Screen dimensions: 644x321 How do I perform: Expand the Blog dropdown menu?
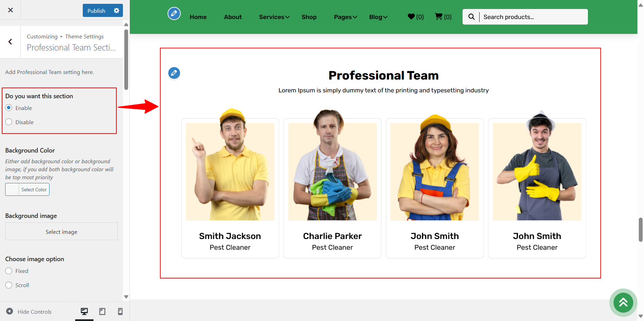coord(378,17)
